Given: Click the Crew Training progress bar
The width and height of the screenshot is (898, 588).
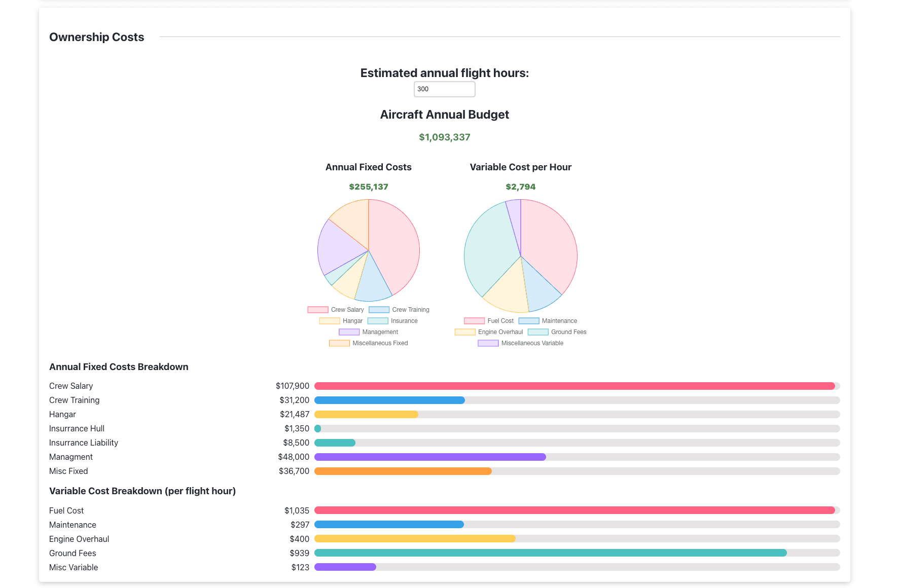Looking at the screenshot, I should coord(577,400).
